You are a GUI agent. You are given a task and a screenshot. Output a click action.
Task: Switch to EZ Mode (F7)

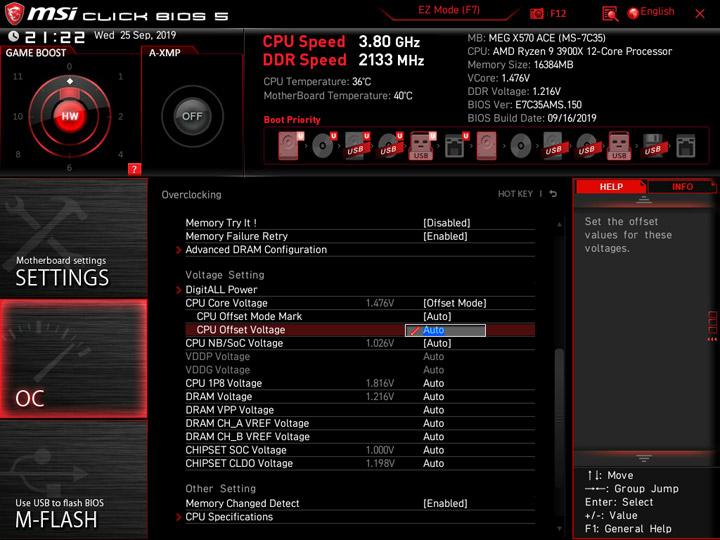coord(449,11)
